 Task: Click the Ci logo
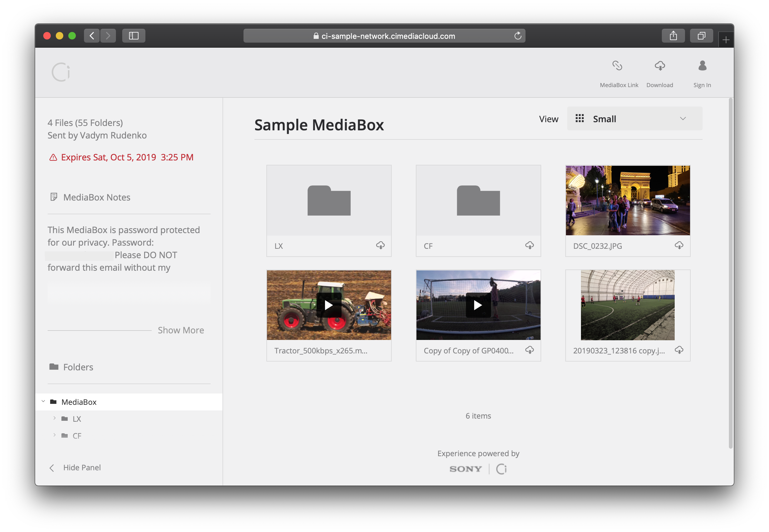pyautogui.click(x=60, y=71)
